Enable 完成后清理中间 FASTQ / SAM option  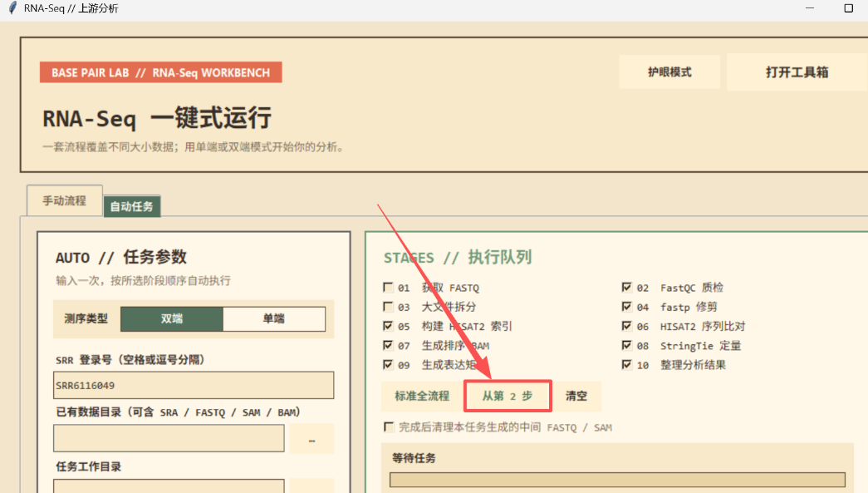click(389, 427)
